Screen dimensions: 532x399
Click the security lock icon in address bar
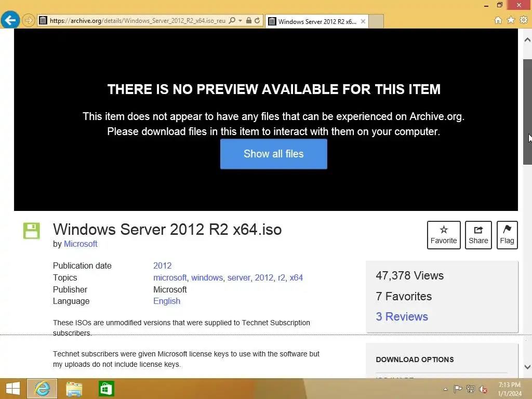(x=249, y=21)
